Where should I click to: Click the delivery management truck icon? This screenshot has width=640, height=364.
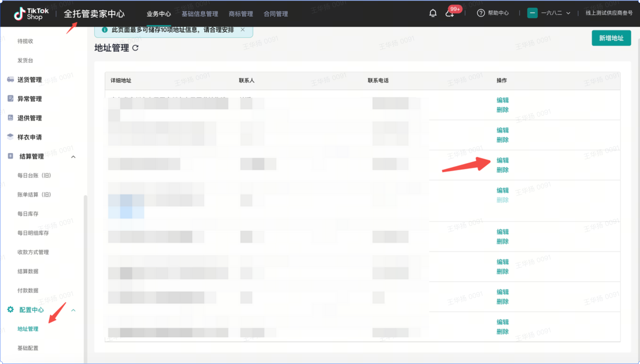pos(10,79)
